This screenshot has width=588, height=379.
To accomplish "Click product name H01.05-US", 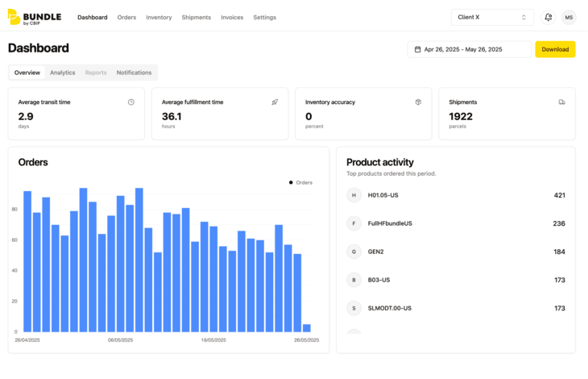I will pyautogui.click(x=383, y=195).
